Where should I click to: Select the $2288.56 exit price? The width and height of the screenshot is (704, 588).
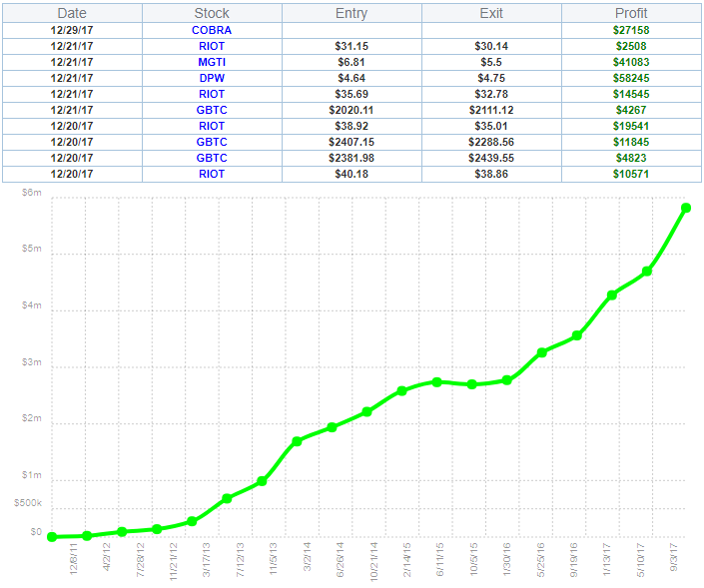coord(491,142)
